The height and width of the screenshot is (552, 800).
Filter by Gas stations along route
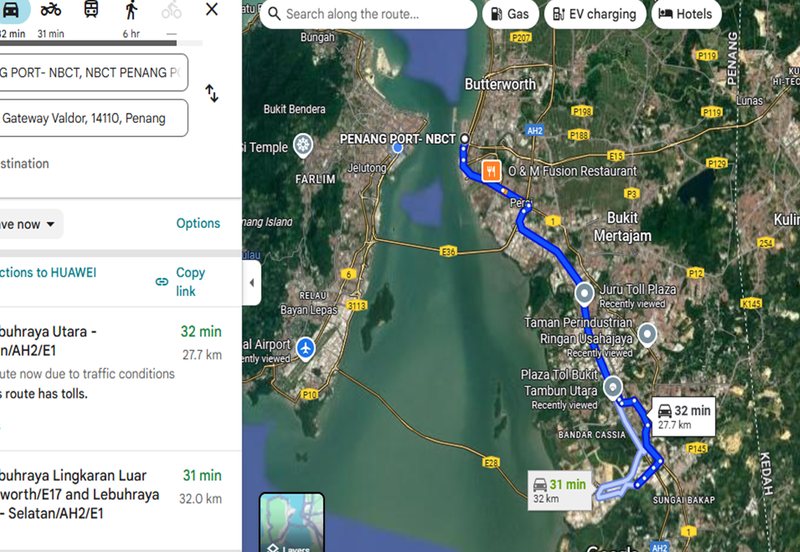coord(510,14)
